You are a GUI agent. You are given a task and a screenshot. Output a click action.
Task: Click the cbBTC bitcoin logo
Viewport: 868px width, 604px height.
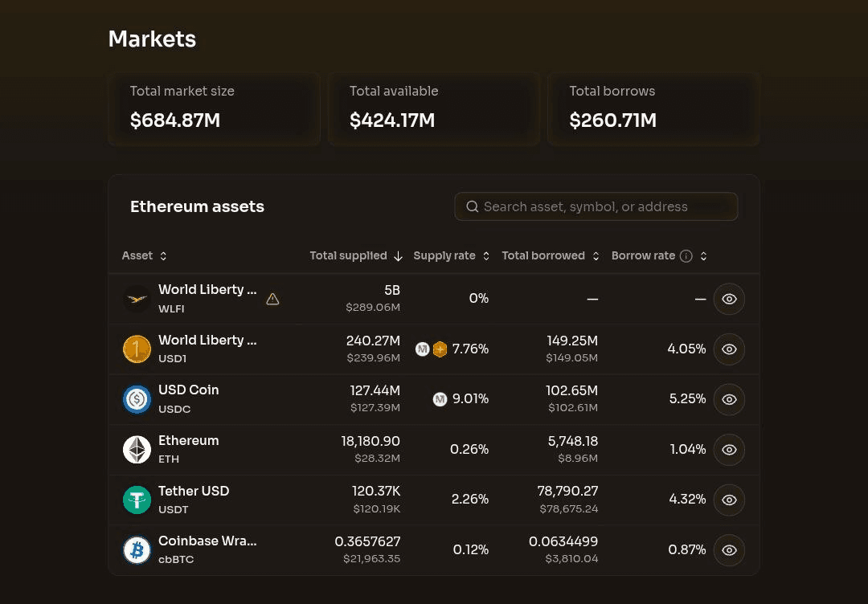point(137,550)
